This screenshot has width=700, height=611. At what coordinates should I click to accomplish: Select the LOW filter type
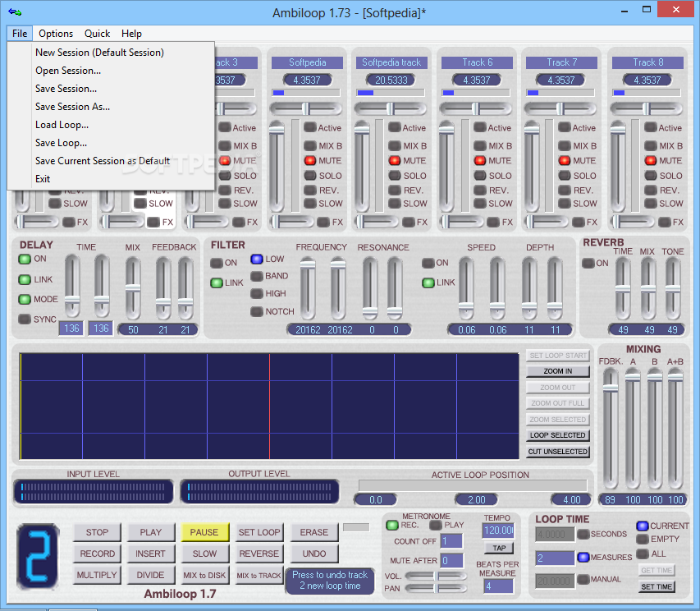[x=257, y=259]
